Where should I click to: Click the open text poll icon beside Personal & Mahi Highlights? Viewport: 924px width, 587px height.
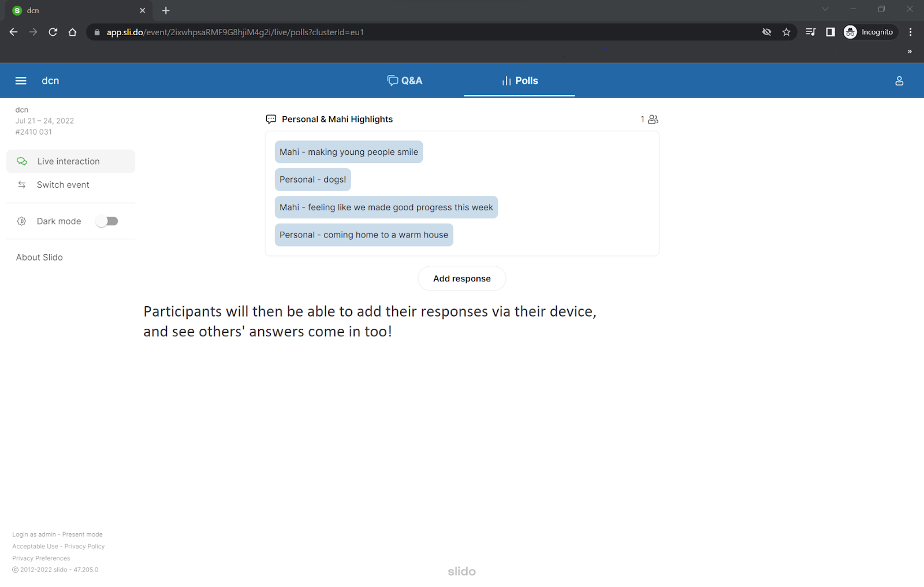click(271, 119)
